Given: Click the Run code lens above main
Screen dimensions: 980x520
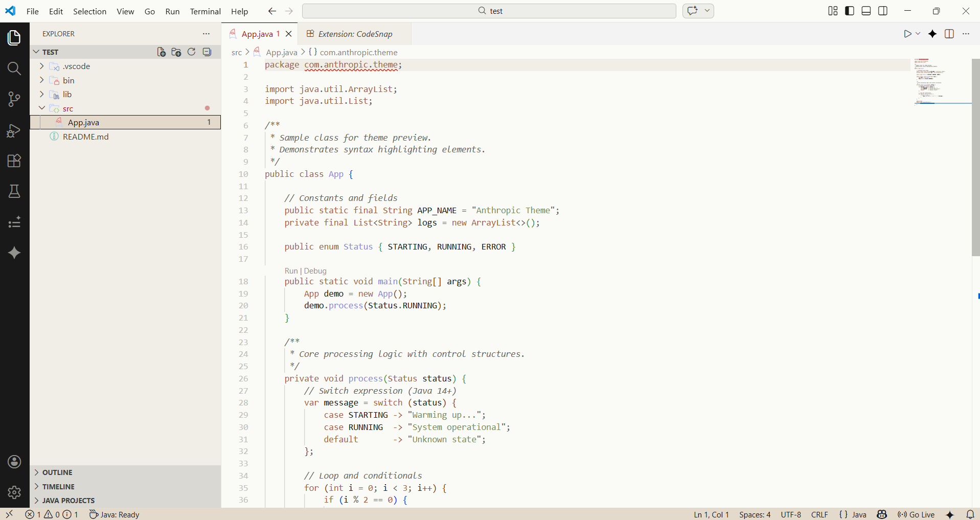Looking at the screenshot, I should tap(291, 271).
